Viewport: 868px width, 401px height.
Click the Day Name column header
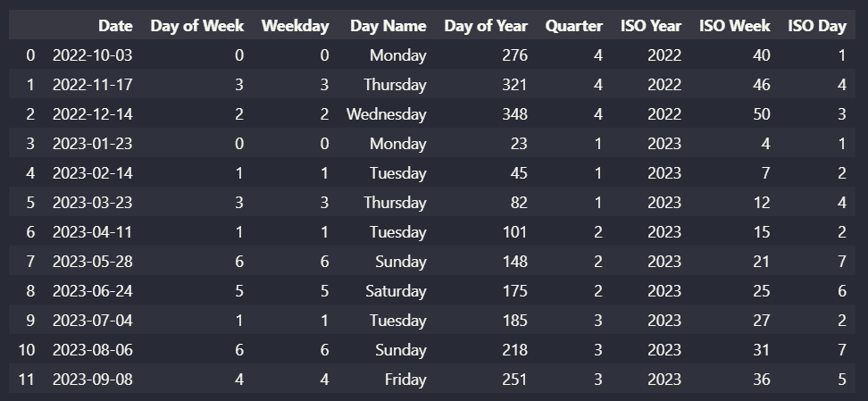388,26
